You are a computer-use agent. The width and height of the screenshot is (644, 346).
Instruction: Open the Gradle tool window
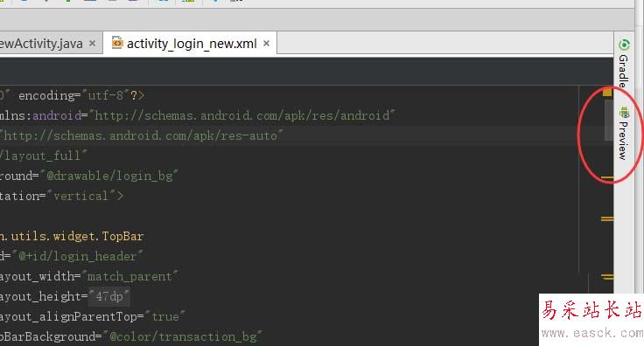click(624, 63)
